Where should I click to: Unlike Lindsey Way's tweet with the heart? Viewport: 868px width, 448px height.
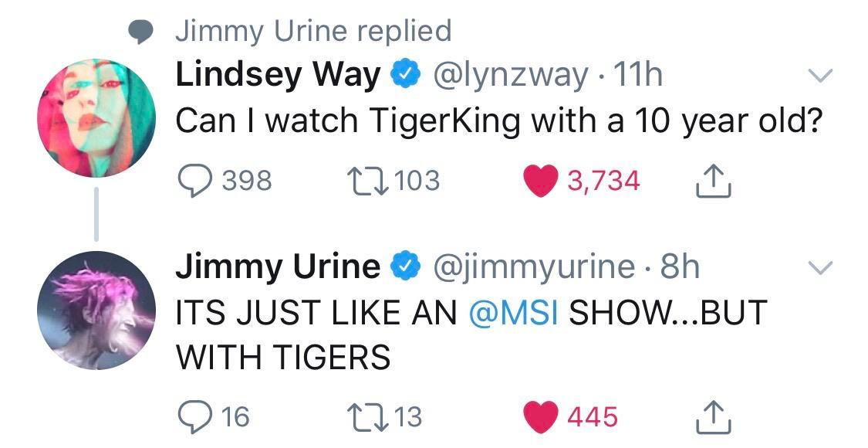click(x=541, y=181)
